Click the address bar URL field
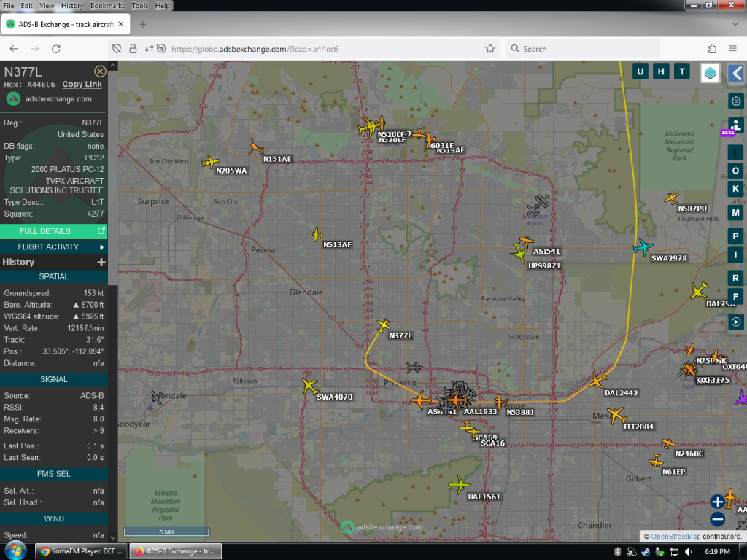The height and width of the screenshot is (560, 747). tap(305, 49)
